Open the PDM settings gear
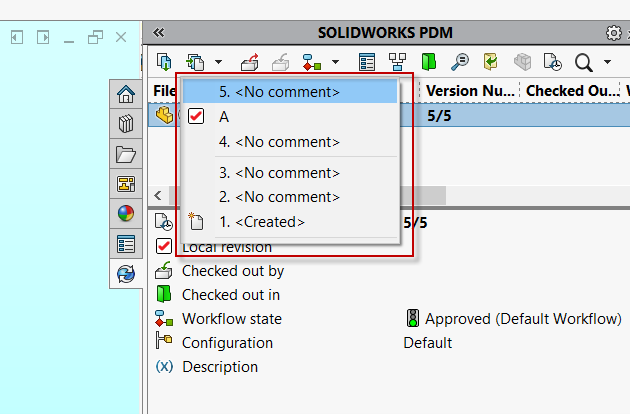Screen dimensions: 630x414 pyautogui.click(x=614, y=33)
